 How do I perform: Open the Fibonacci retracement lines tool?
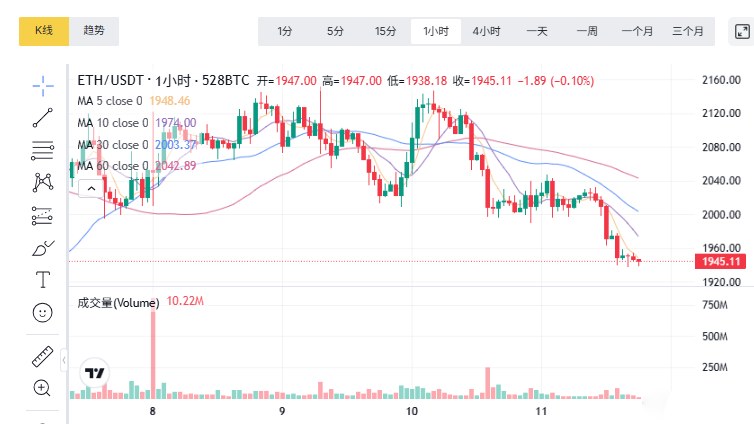[43, 151]
